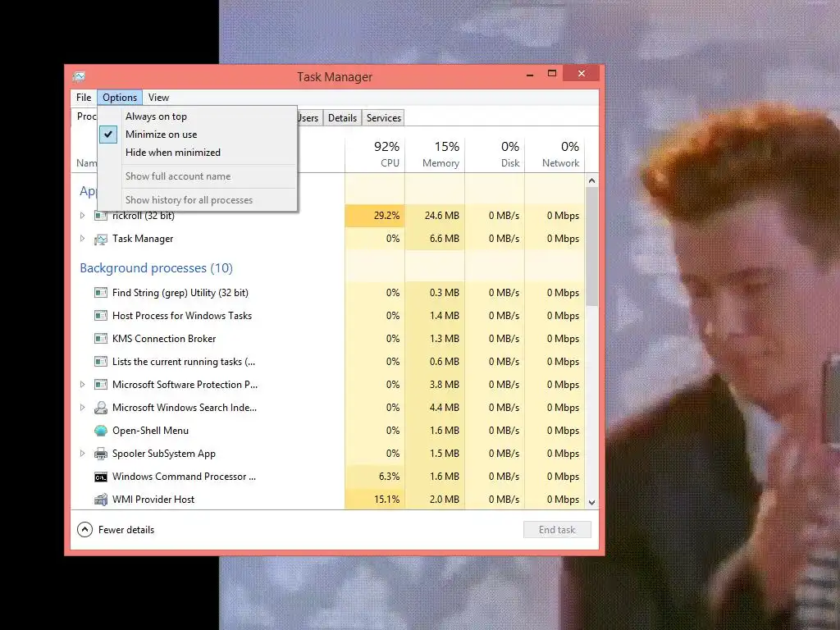Image resolution: width=840 pixels, height=630 pixels.
Task: Click the Microsoft Windows Search Indexer icon
Action: click(x=101, y=408)
